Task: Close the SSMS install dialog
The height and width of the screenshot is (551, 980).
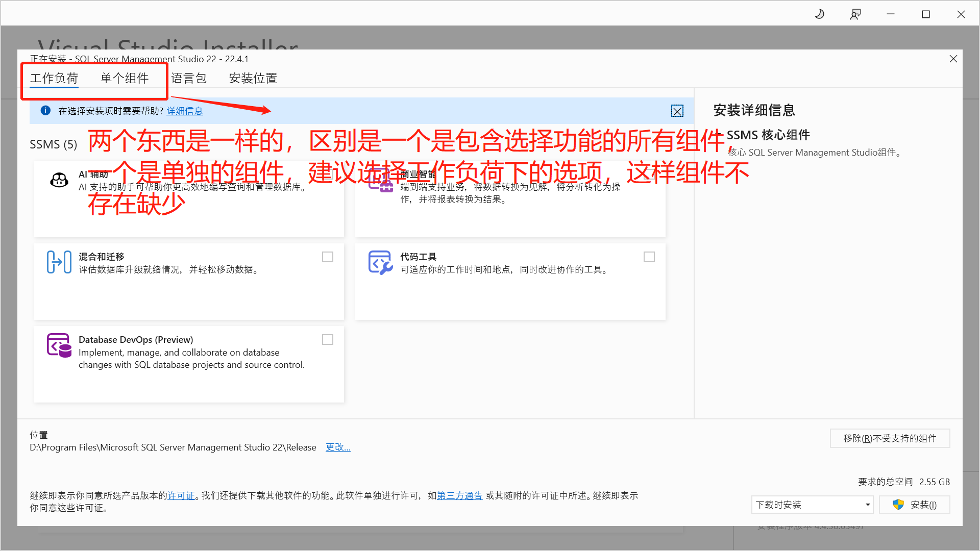Action: (953, 59)
